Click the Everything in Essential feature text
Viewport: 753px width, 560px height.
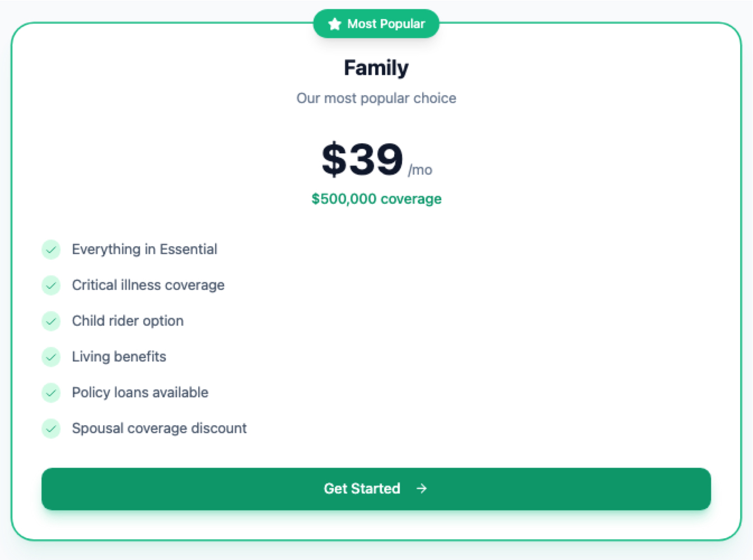[144, 250]
